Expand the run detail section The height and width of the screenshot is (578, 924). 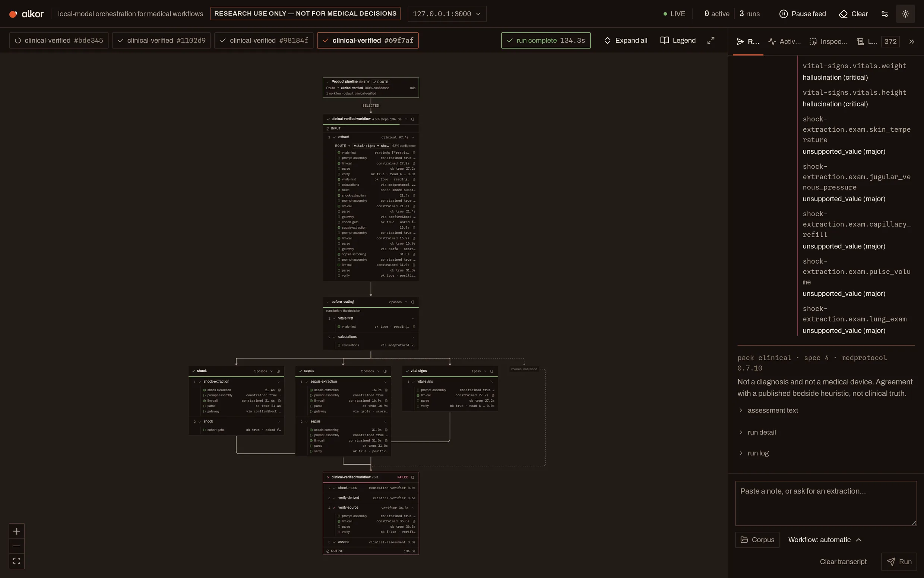tap(757, 432)
